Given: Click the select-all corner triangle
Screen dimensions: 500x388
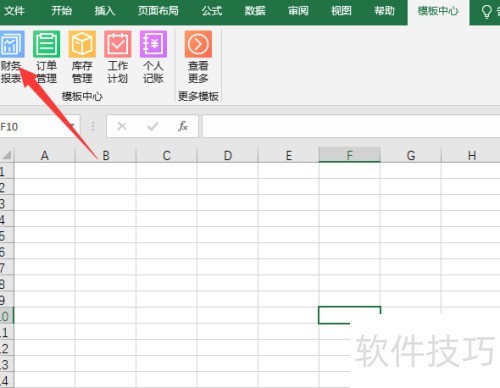Looking at the screenshot, I should coord(7,155).
